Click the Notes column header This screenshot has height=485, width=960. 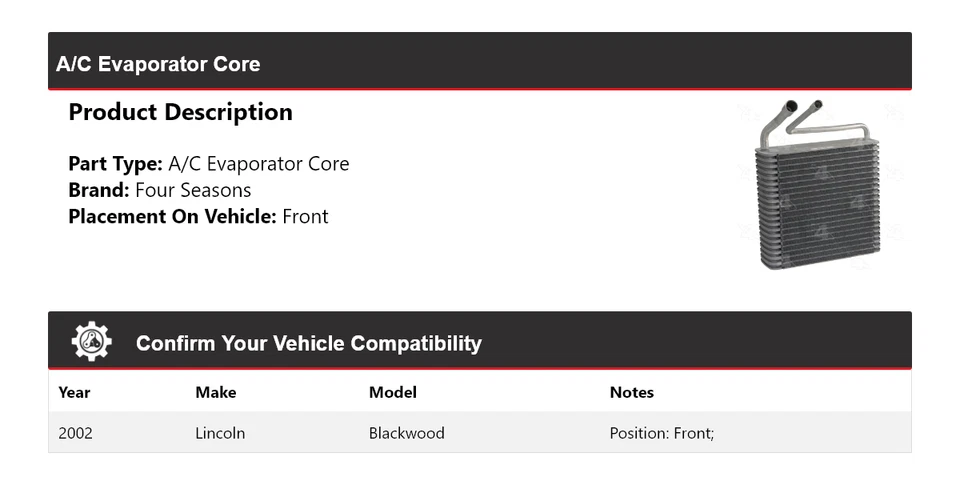point(631,392)
